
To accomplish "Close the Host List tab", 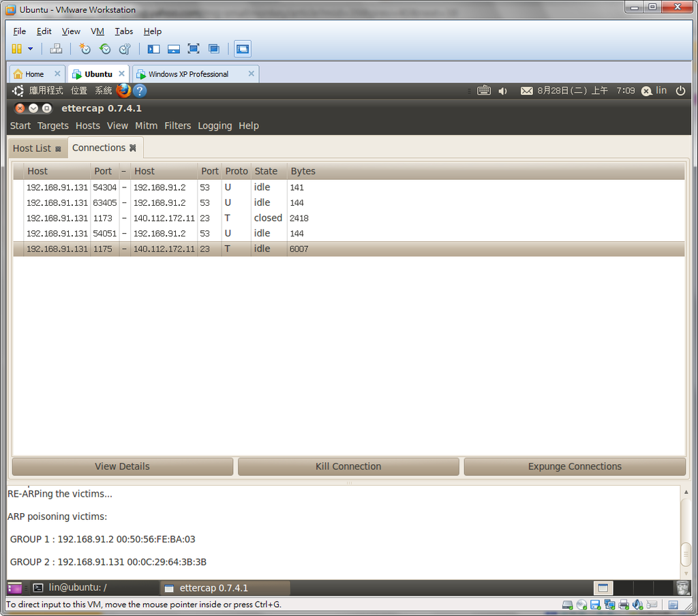I will click(58, 149).
